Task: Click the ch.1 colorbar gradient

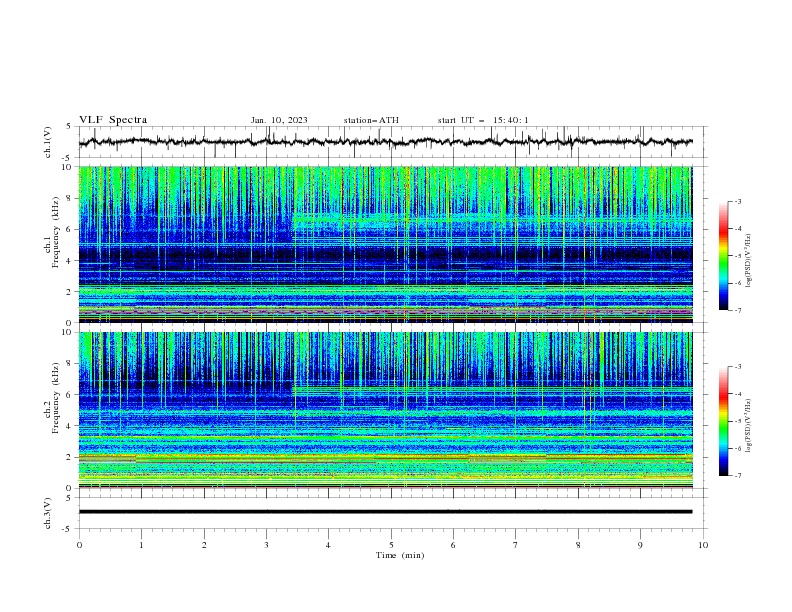Action: [723, 256]
